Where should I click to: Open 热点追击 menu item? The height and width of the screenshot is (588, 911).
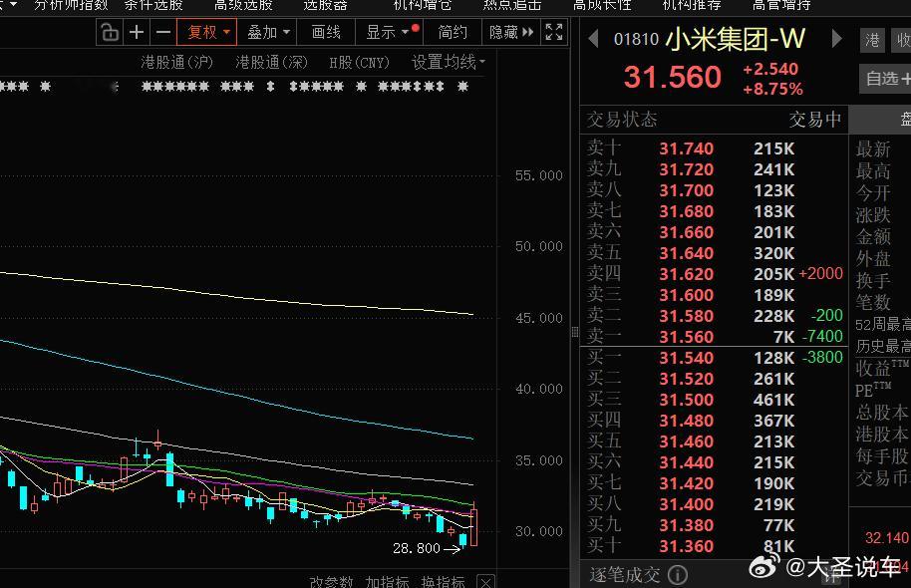tap(512, 5)
